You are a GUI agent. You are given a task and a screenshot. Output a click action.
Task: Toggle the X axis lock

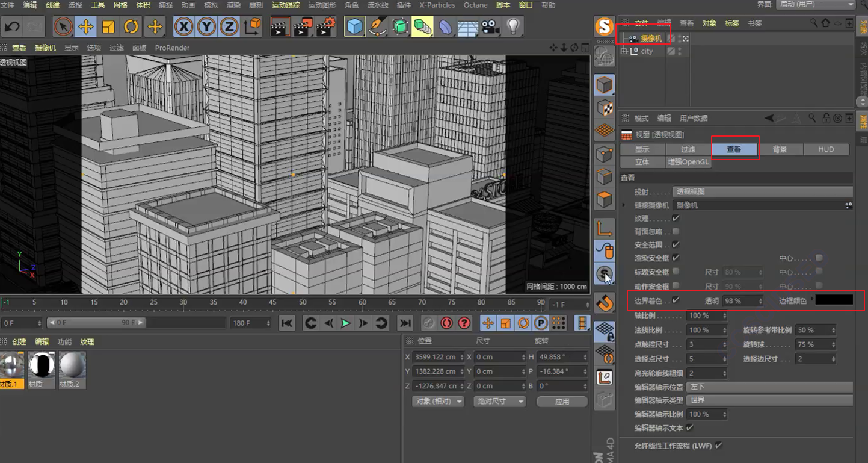click(x=183, y=27)
